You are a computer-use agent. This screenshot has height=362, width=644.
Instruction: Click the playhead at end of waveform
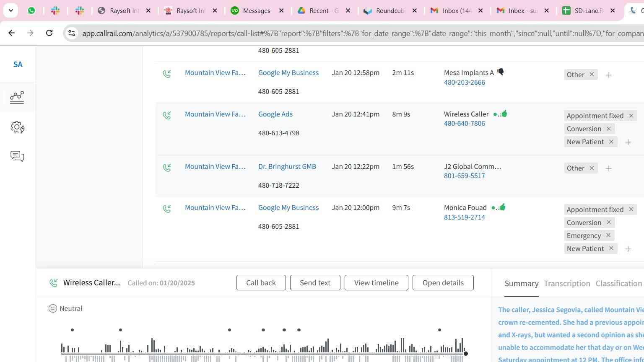pos(465,354)
